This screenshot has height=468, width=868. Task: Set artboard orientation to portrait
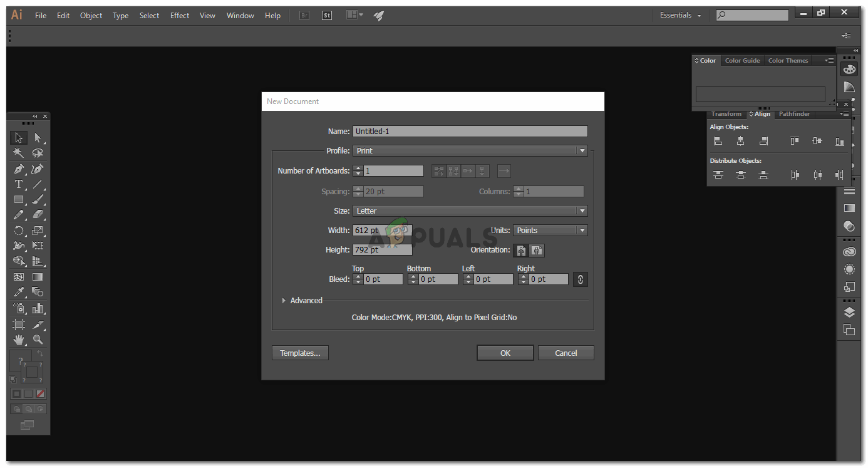tap(520, 250)
